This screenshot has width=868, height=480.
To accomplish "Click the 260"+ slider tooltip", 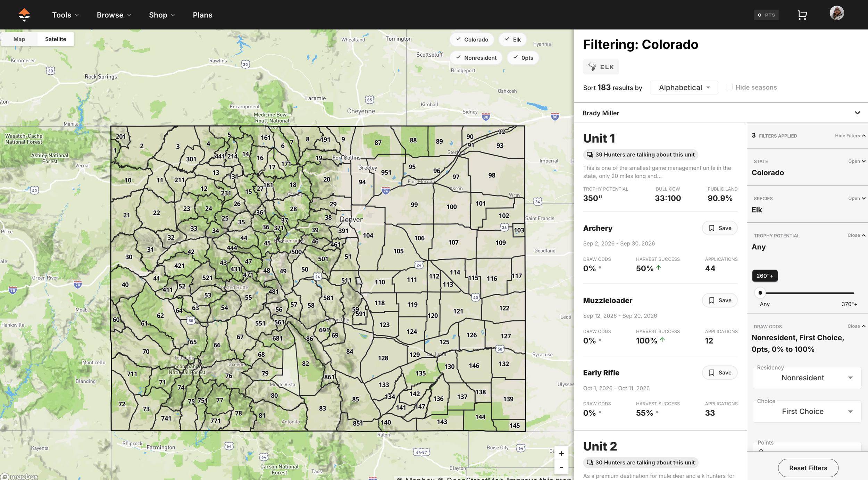I will tap(765, 276).
